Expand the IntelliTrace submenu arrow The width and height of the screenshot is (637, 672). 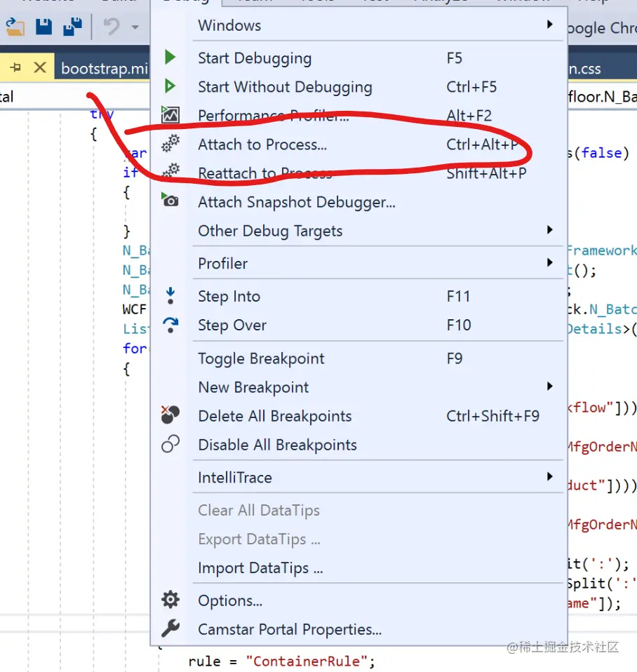(x=550, y=476)
